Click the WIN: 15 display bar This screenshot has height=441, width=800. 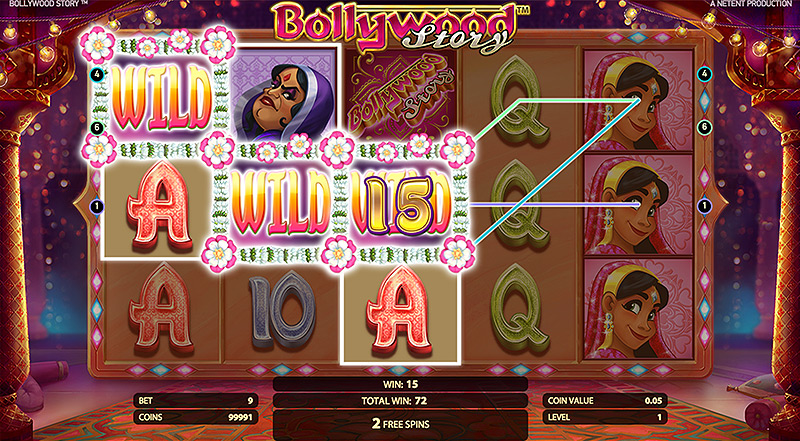(400, 384)
